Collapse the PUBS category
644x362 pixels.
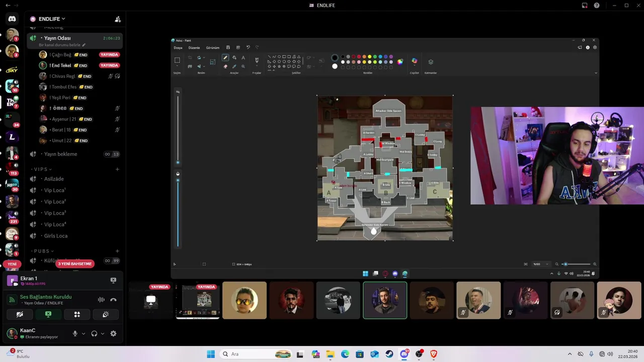(44, 251)
